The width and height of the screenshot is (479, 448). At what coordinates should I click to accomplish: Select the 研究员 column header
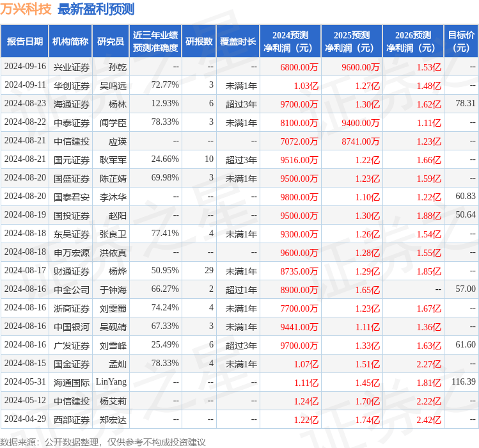pyautogui.click(x=111, y=42)
